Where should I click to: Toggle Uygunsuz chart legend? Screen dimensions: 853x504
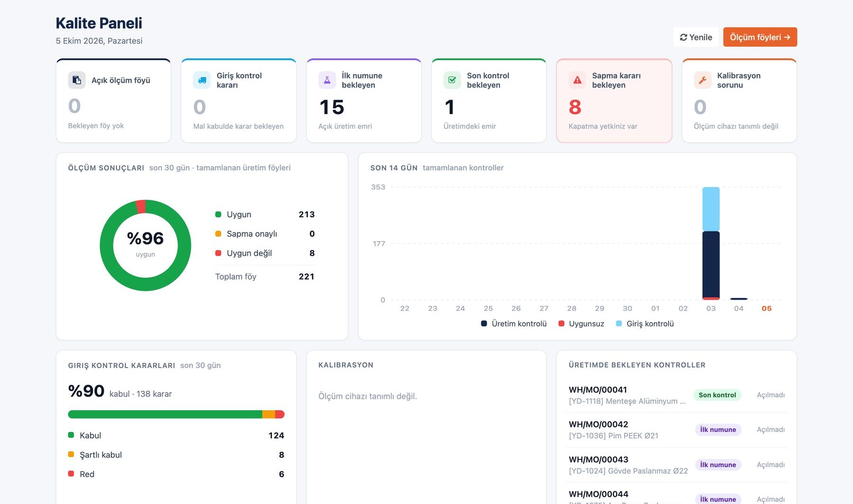pyautogui.click(x=581, y=324)
